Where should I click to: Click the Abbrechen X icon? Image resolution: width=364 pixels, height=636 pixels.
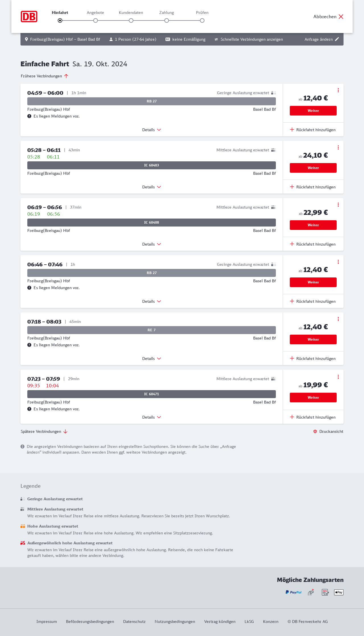tap(341, 17)
